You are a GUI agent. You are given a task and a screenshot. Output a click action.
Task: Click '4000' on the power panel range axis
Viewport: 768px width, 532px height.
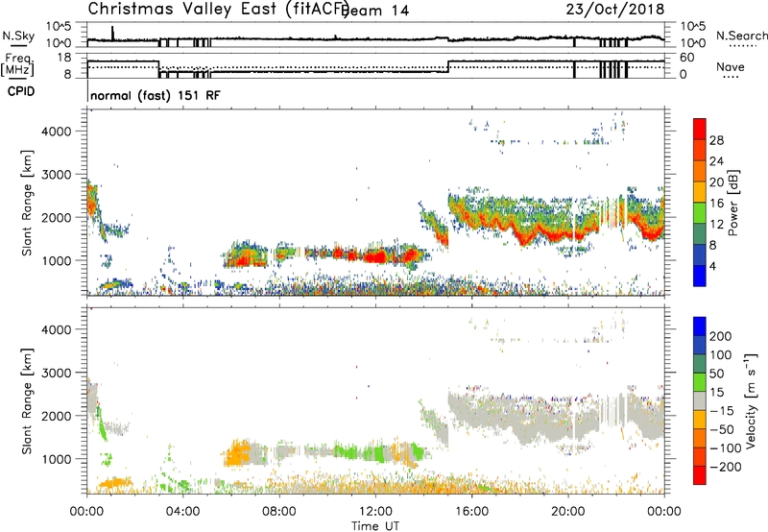57,132
